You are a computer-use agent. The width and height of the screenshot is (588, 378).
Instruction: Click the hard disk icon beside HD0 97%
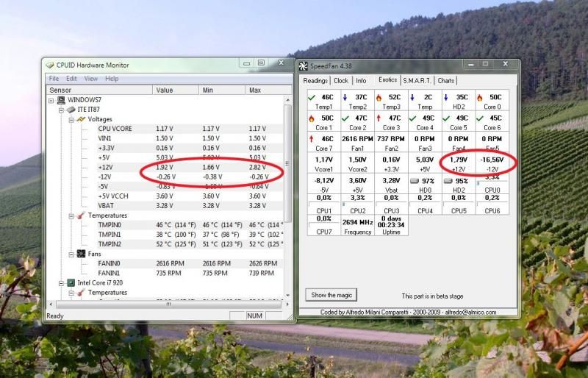point(414,181)
